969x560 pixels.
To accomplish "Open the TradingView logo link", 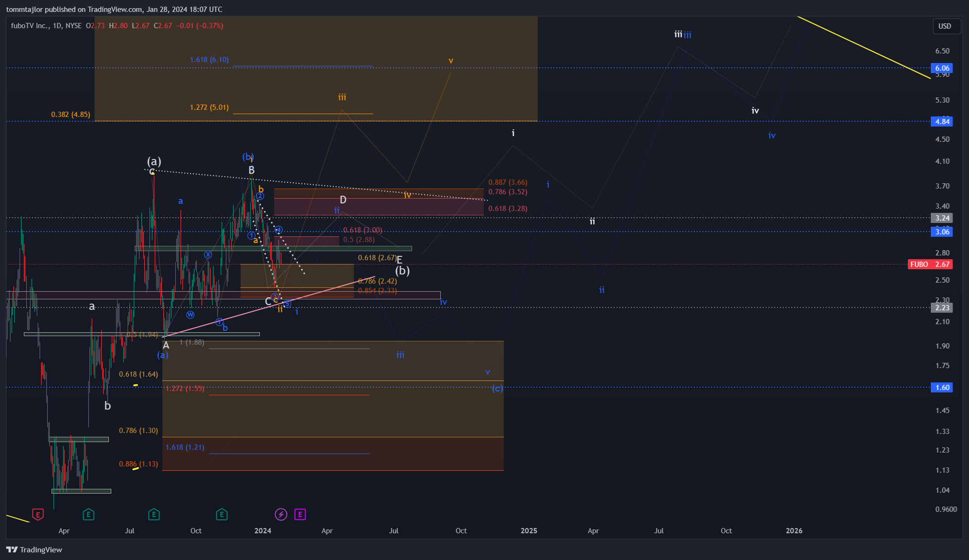I will pyautogui.click(x=34, y=549).
